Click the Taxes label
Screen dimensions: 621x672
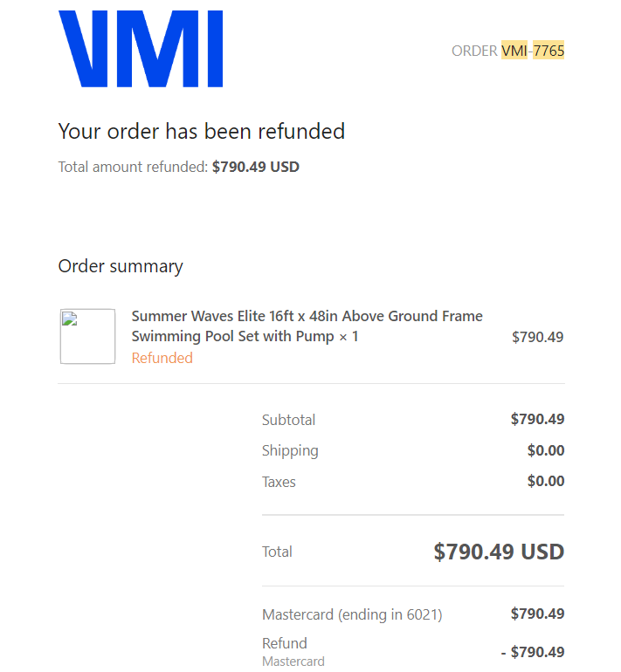(x=279, y=482)
